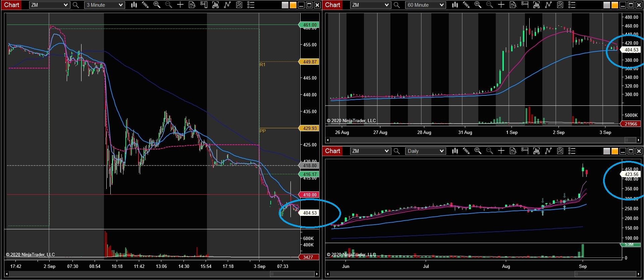Click the 429.93 PP price marker
Screen dimensions: 644x280
pos(309,128)
